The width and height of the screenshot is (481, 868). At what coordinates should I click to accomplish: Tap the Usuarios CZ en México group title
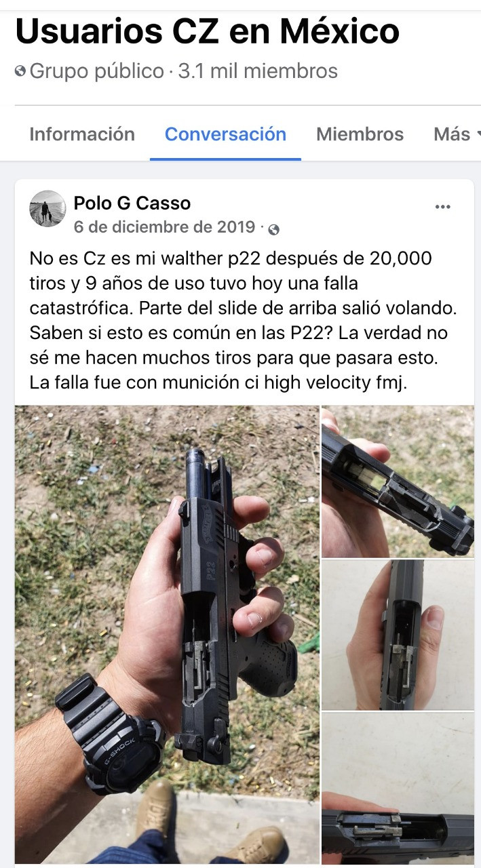208,31
